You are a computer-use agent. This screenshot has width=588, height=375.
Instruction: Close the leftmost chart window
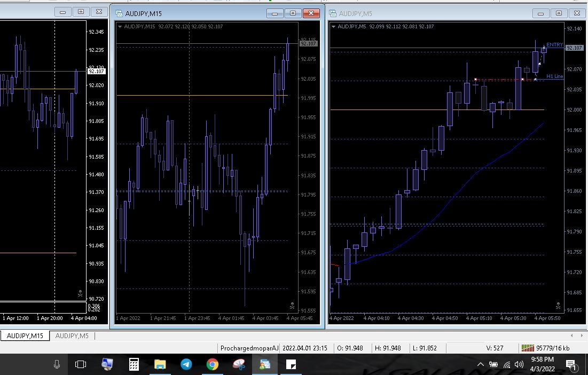(x=99, y=12)
